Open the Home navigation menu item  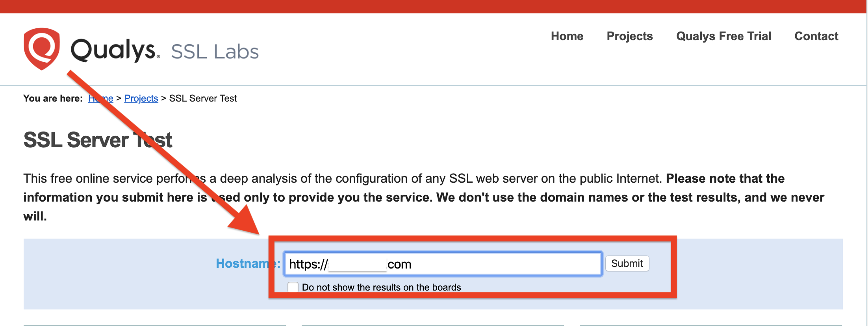click(x=567, y=36)
